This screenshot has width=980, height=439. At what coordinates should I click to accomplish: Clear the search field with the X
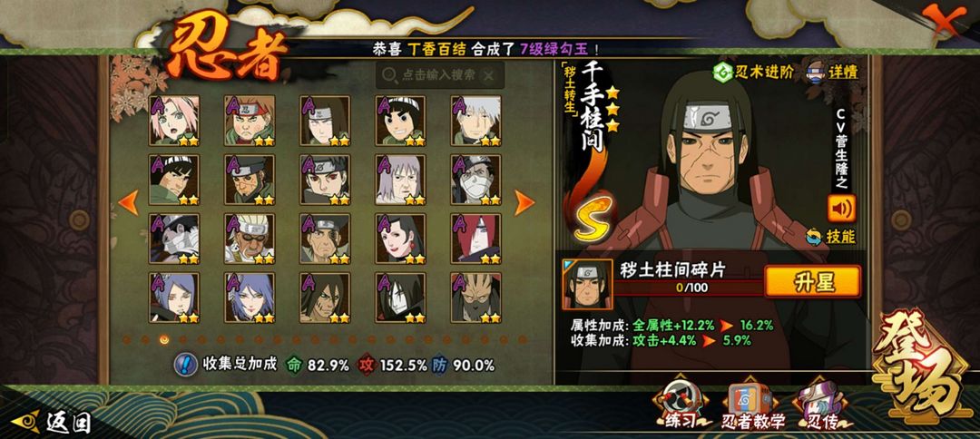coord(489,75)
